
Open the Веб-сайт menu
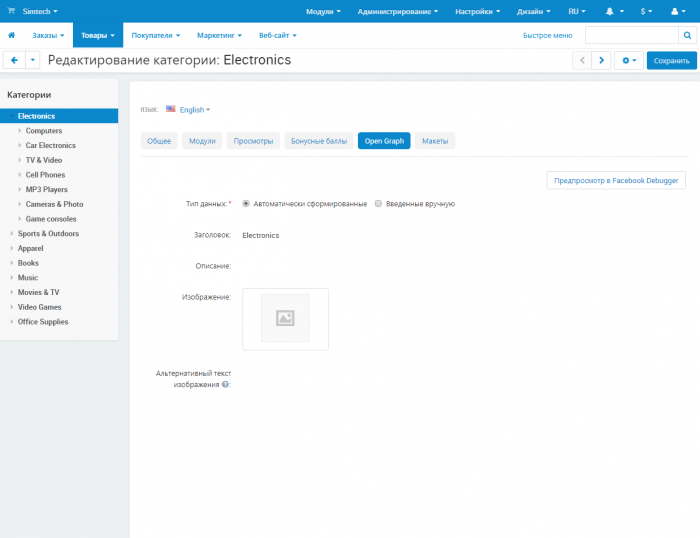point(278,35)
